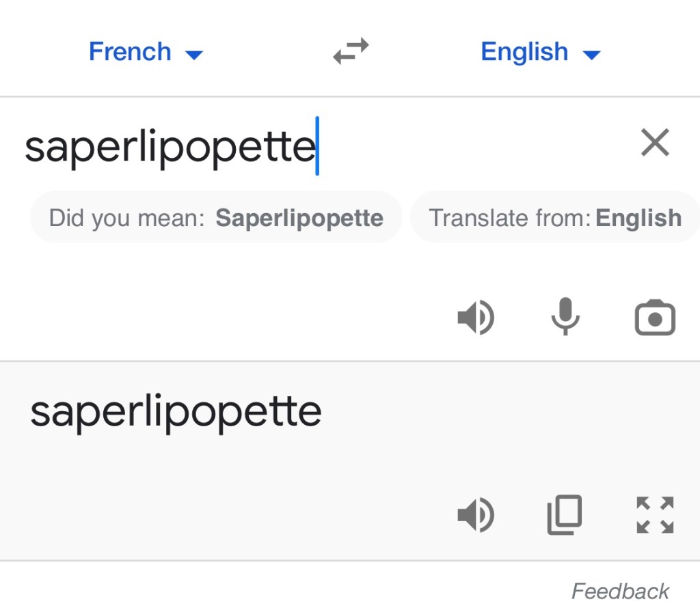Image resolution: width=700 pixels, height=610 pixels.
Task: Click the arrow next to French
Action: coord(195,55)
